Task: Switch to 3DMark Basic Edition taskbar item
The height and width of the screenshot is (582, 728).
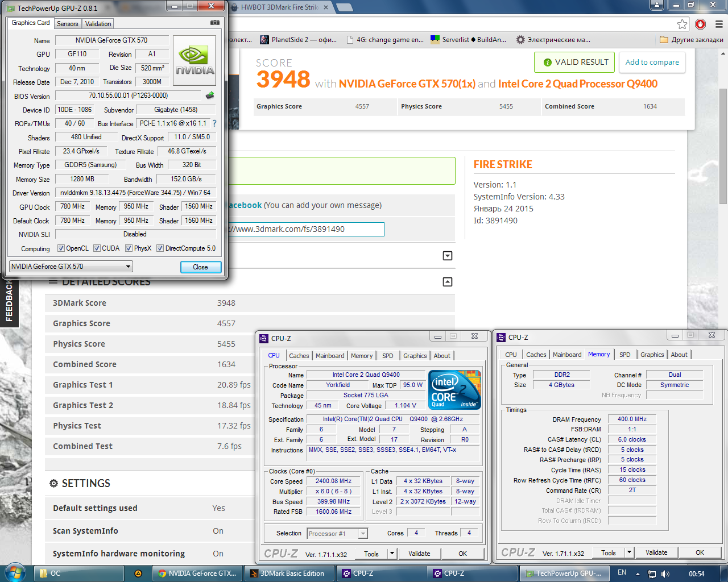Action: [289, 573]
